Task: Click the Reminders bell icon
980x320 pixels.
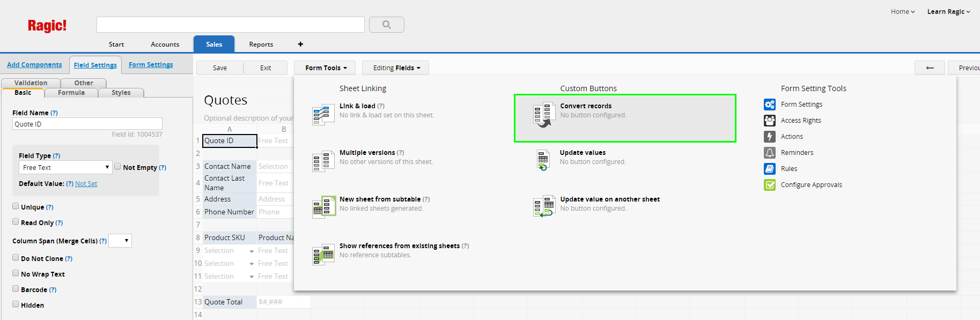Action: (770, 153)
